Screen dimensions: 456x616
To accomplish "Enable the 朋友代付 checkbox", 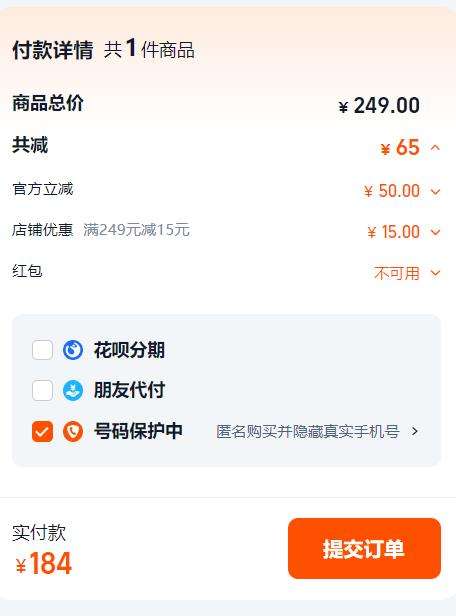I will (x=42, y=390).
